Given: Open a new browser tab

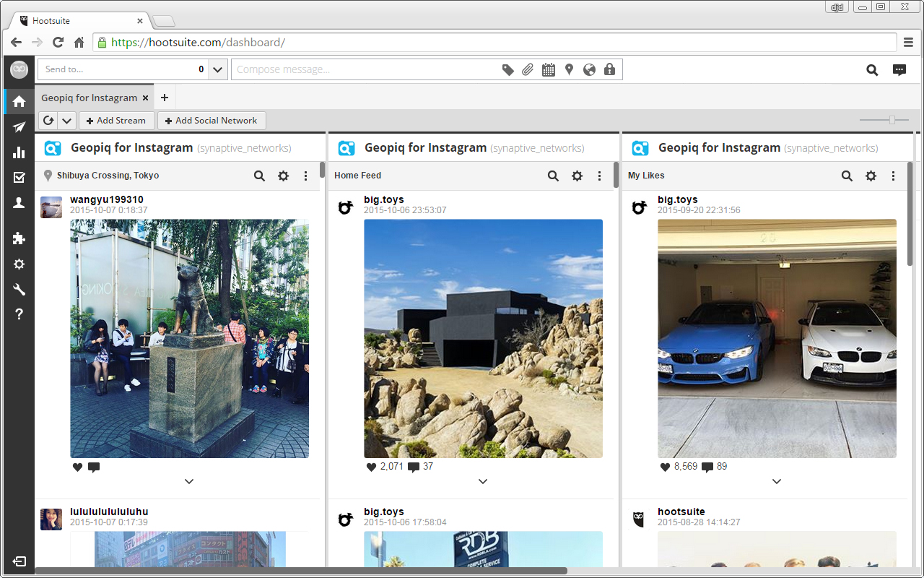Looking at the screenshot, I should [164, 21].
